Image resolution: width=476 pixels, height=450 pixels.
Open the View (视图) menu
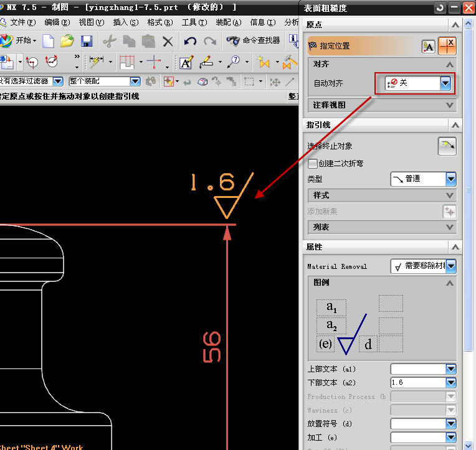[x=92, y=22]
